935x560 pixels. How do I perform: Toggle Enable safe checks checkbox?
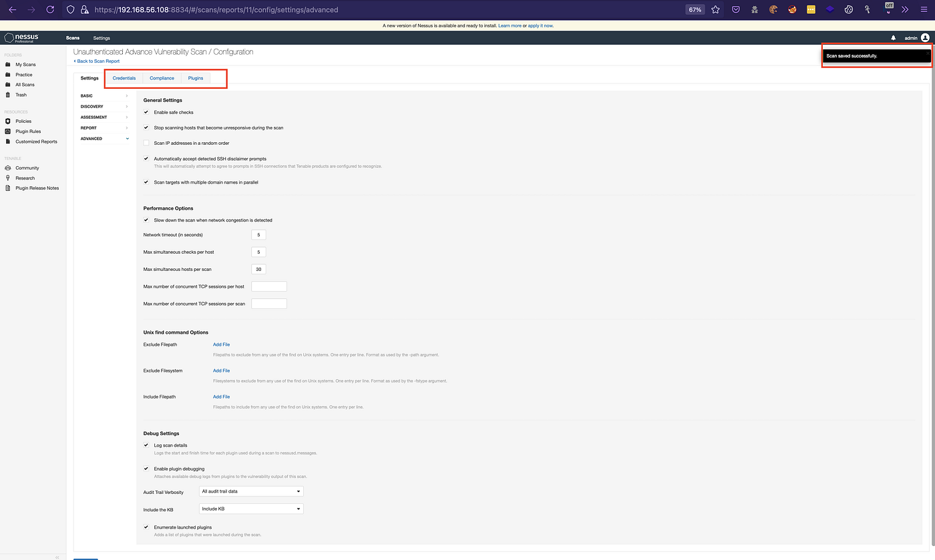coord(146,112)
